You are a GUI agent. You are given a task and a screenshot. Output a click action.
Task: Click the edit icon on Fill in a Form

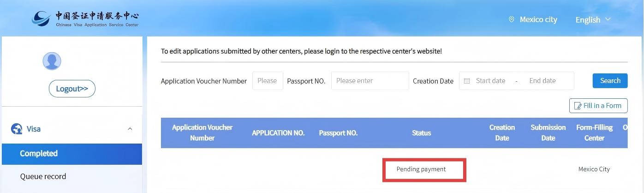pos(578,106)
